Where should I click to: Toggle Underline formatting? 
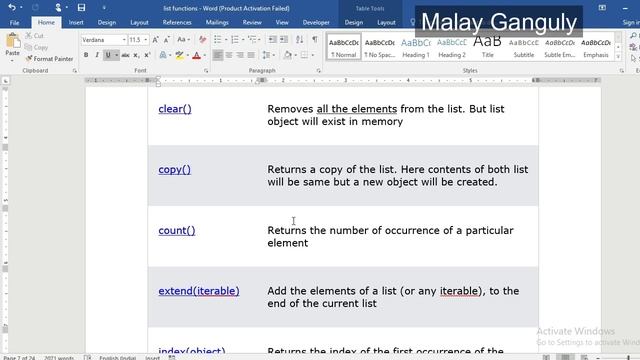coord(108,55)
